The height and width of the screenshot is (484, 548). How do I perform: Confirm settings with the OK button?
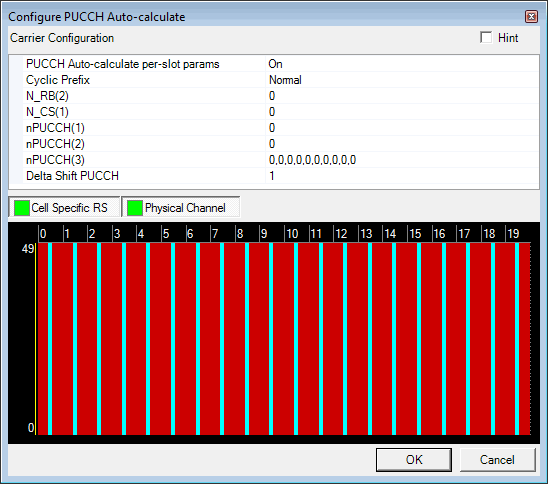click(414, 460)
